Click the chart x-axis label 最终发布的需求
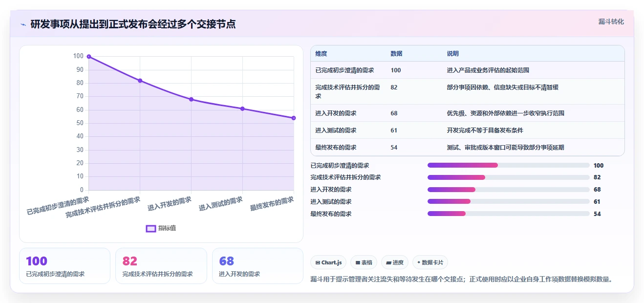 coord(272,204)
